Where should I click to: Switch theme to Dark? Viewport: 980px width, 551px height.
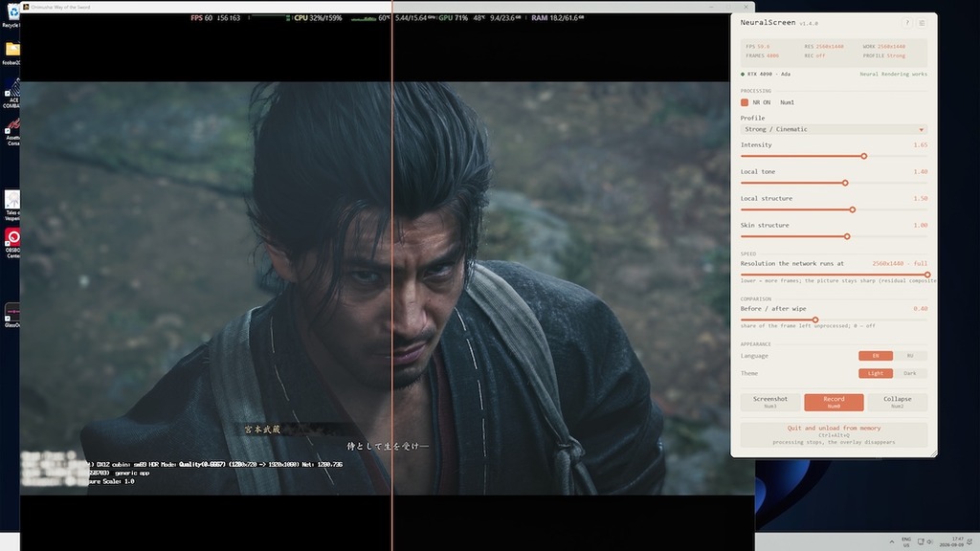(910, 373)
